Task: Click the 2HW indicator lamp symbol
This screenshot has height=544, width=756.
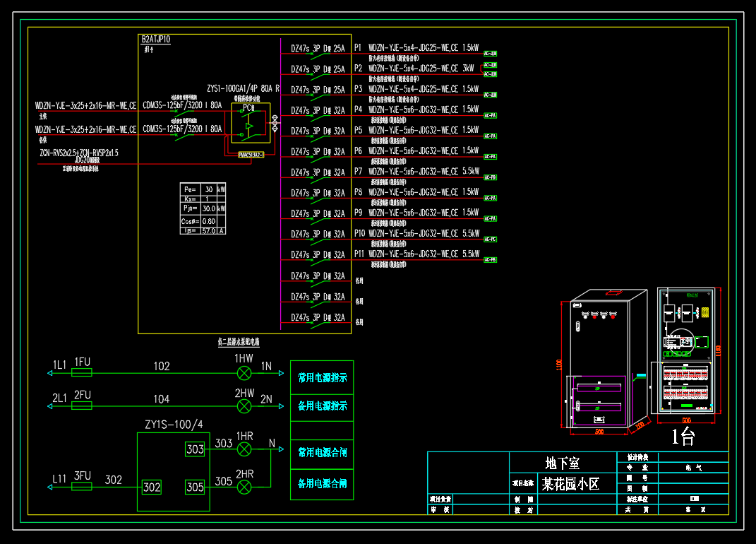Action: 244,406
